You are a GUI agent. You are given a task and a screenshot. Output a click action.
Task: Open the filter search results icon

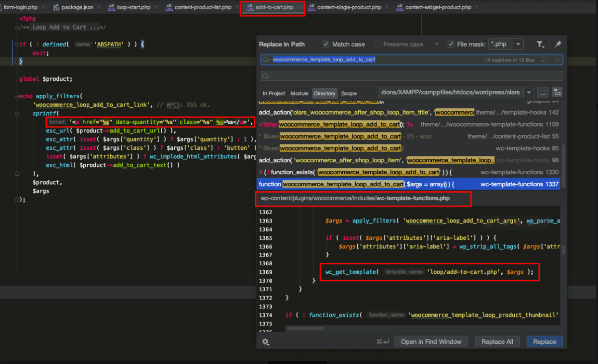pos(541,44)
